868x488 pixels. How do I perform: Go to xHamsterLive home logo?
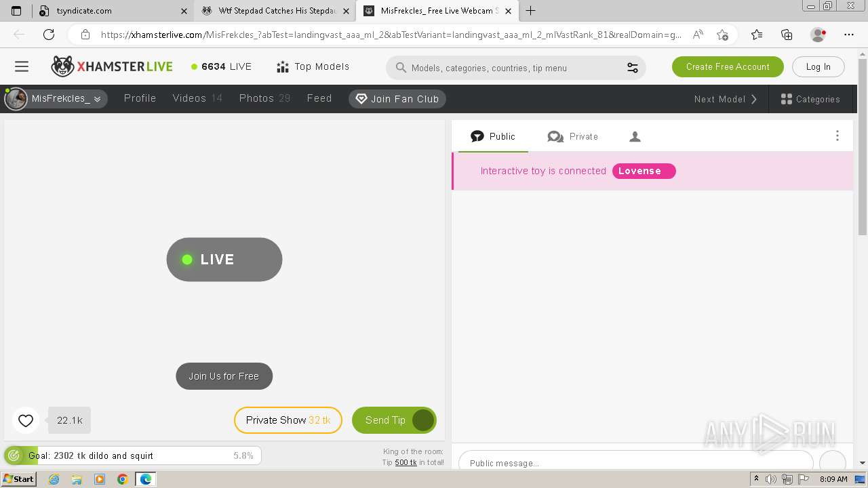[x=112, y=66]
